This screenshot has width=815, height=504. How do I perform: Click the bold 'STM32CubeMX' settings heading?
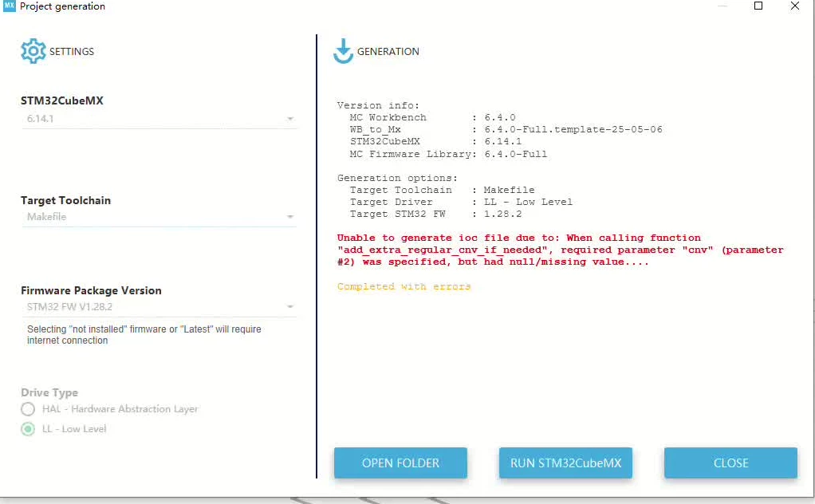tap(62, 100)
